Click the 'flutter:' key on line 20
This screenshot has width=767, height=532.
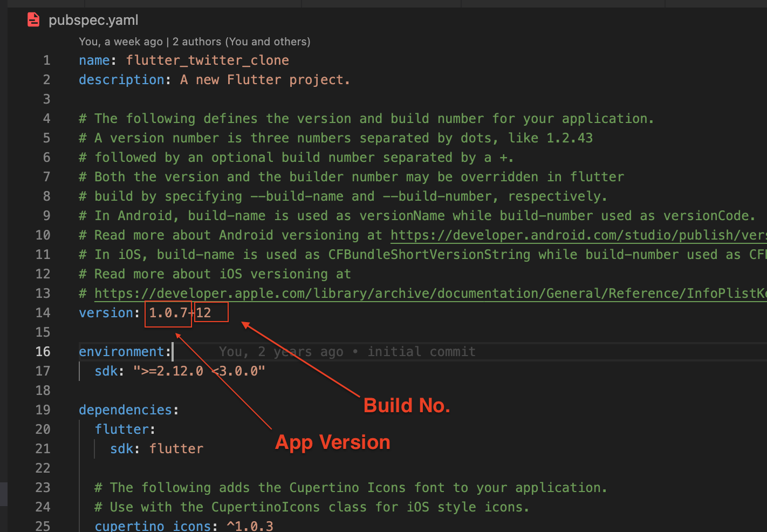coord(125,429)
